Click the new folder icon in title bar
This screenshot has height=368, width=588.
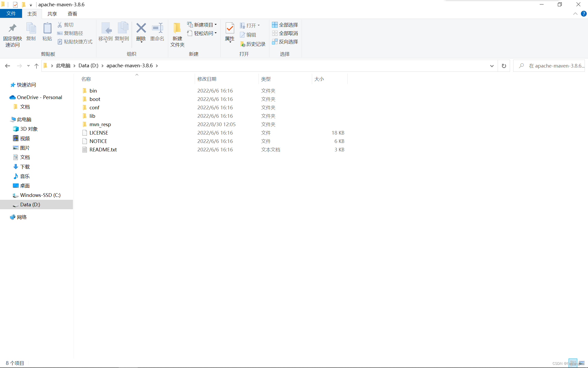(x=24, y=4)
